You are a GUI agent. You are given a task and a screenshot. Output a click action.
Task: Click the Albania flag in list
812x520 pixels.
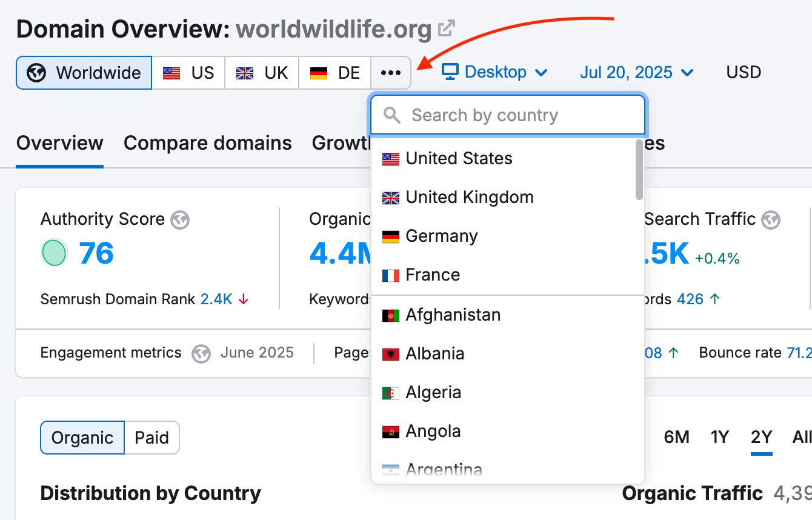click(x=391, y=355)
